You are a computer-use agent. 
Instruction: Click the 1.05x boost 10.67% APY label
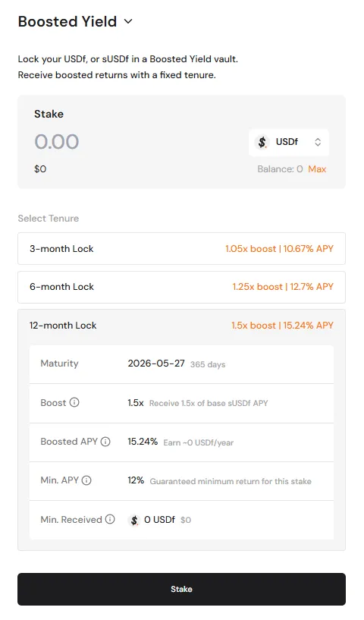pos(279,249)
